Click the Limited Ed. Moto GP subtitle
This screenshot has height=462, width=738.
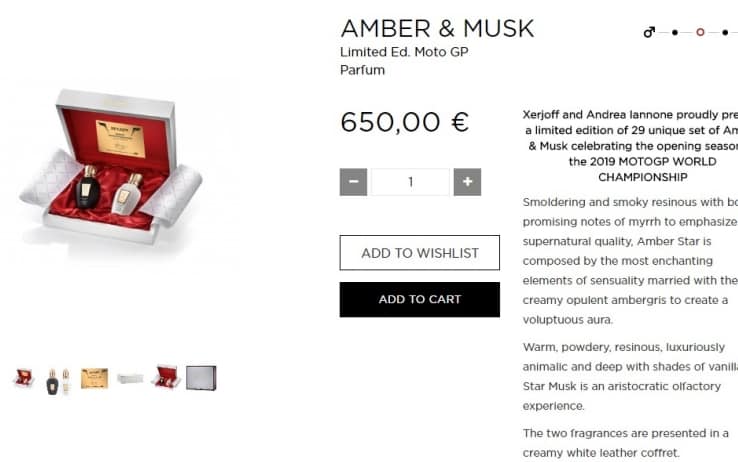[x=404, y=52]
